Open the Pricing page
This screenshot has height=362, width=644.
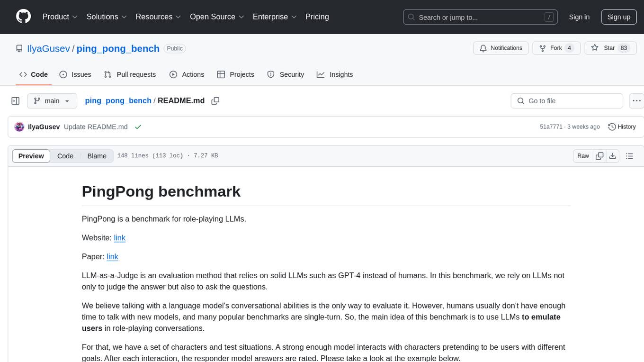317,17
